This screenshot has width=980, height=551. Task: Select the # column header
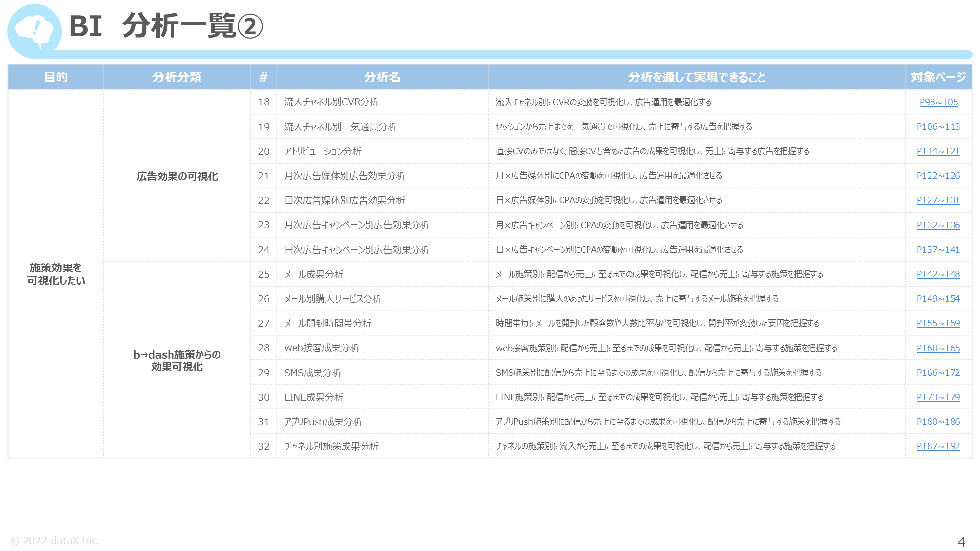[x=264, y=77]
